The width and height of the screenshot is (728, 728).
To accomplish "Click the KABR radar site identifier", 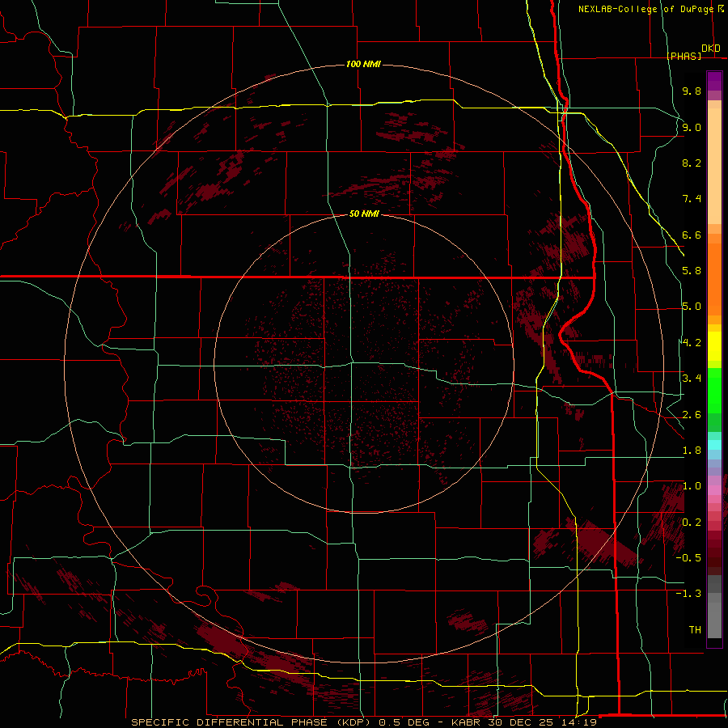I will pos(466,722).
